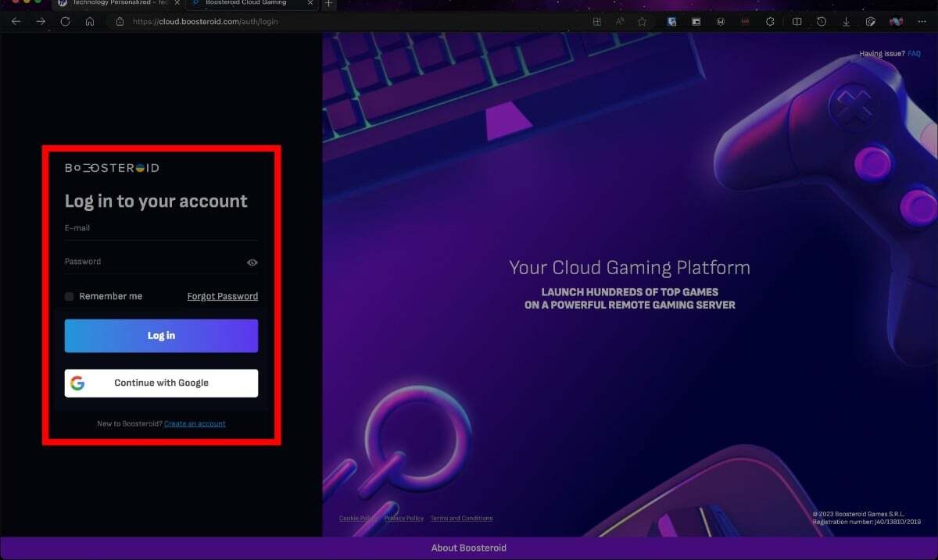Check the Remember me checkbox
This screenshot has width=938, height=560.
70,297
